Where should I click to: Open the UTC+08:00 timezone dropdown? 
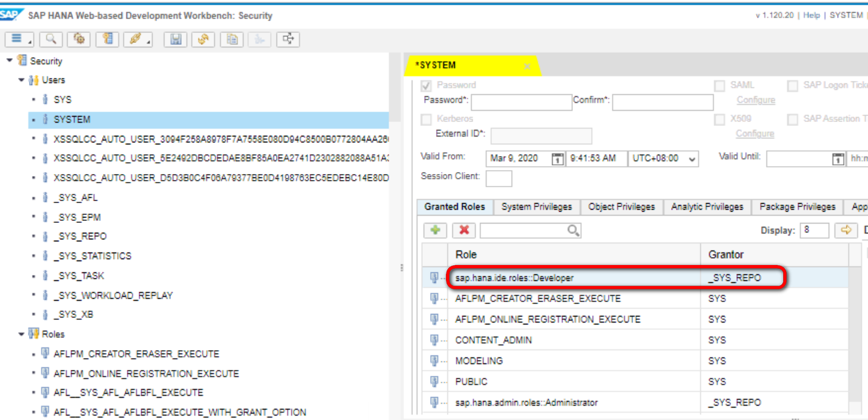[665, 158]
